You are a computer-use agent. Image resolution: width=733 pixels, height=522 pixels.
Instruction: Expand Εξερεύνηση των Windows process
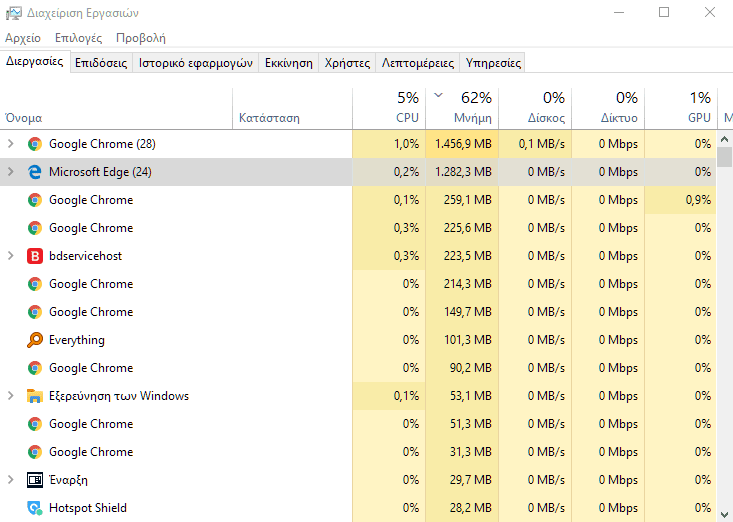10,396
